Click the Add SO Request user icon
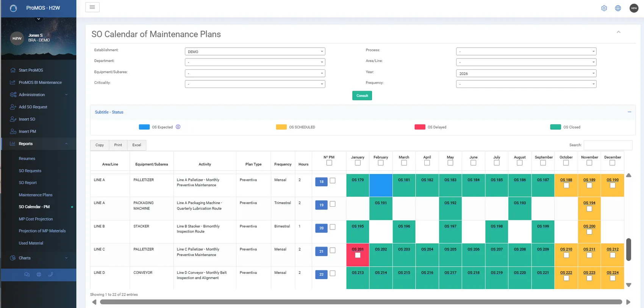 (x=13, y=107)
